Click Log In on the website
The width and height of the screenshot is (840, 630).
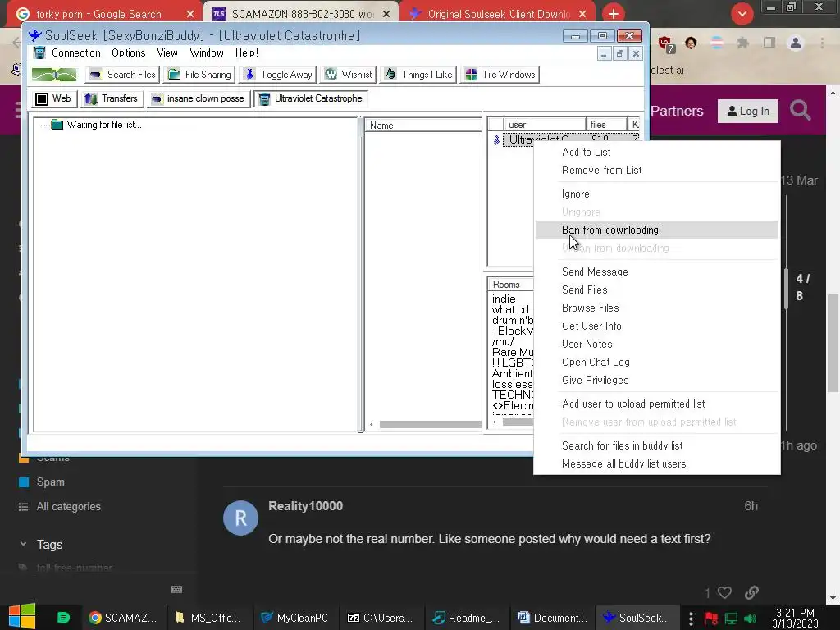pos(748,112)
